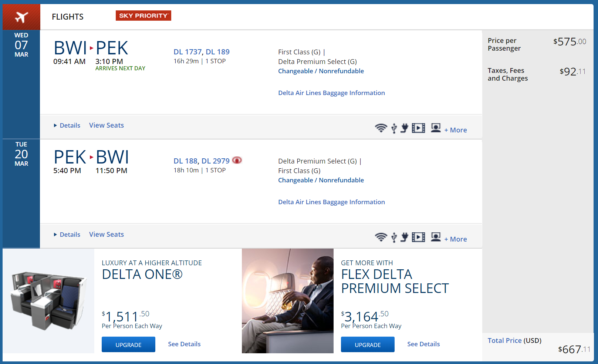The image size is (598, 364).
Task: Upgrade to Delta One
Action: [128, 344]
